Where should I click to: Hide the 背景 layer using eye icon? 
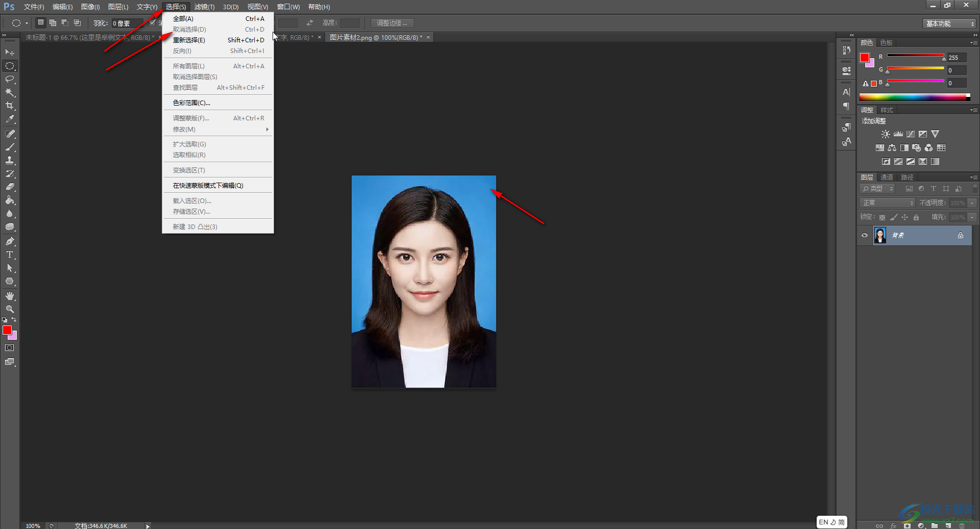tap(865, 235)
